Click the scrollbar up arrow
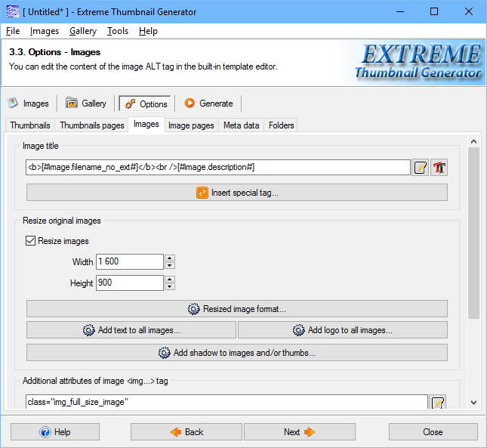The image size is (487, 448). [473, 141]
